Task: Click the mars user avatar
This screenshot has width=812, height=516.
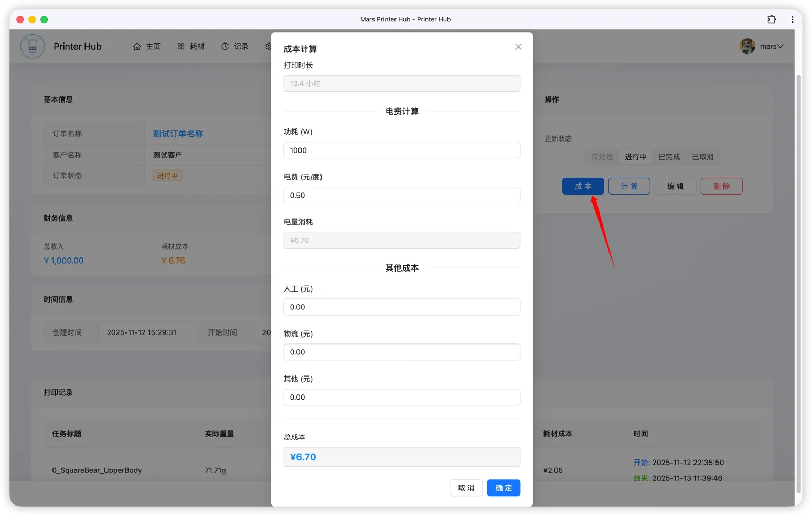Action: point(747,46)
